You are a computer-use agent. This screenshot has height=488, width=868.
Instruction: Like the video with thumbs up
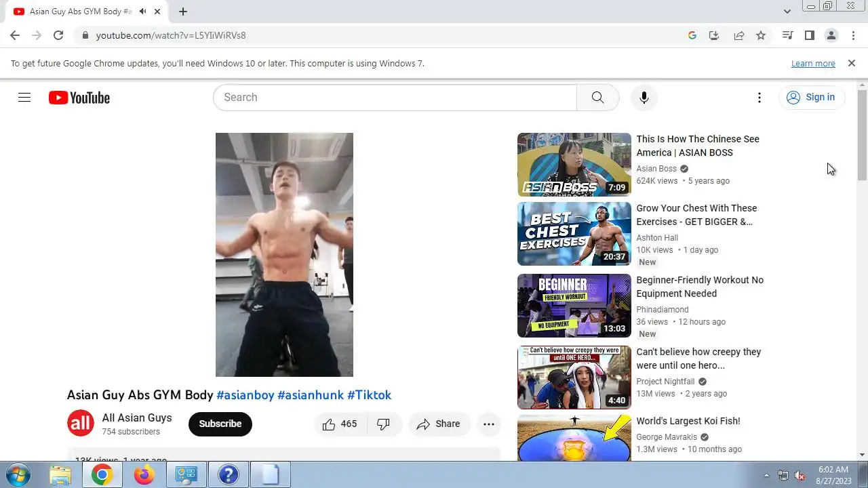(340, 424)
